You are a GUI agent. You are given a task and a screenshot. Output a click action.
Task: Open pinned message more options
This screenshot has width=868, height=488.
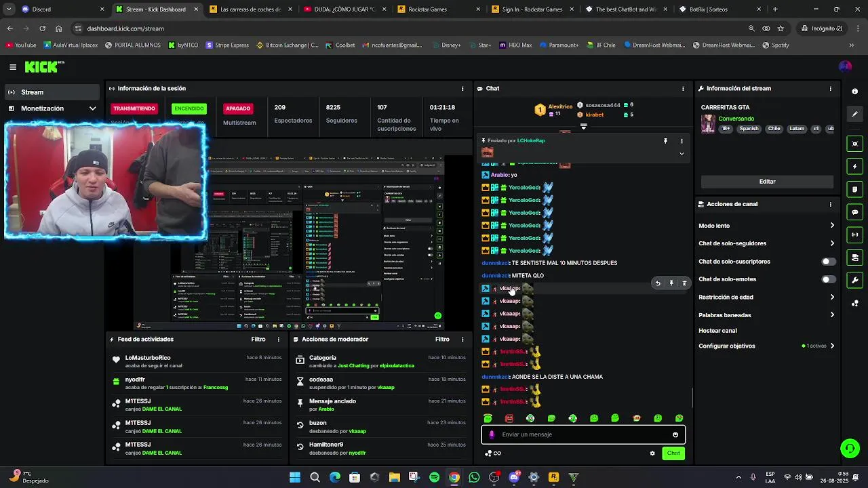tap(682, 141)
